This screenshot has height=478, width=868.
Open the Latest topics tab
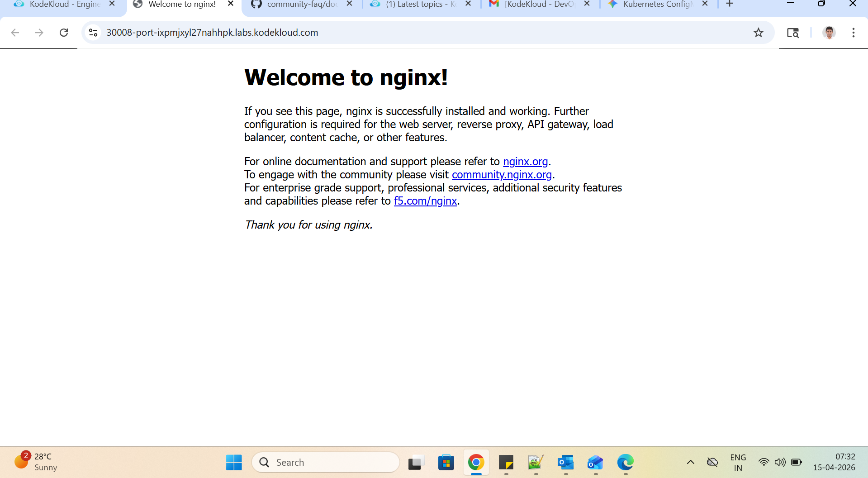pyautogui.click(x=420, y=5)
